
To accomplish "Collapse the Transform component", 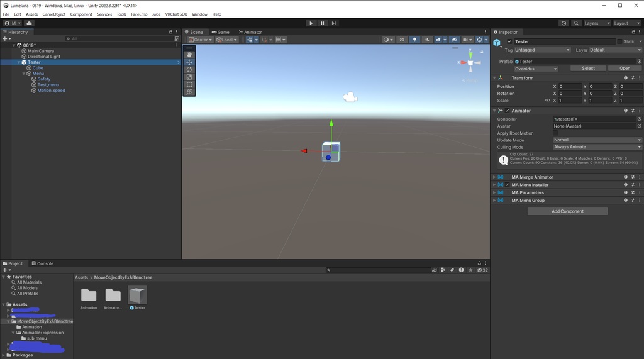I will 494,77.
